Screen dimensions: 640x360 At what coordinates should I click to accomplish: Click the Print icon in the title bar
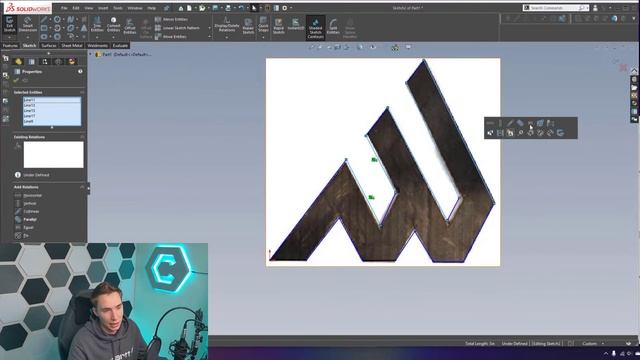(228, 8)
